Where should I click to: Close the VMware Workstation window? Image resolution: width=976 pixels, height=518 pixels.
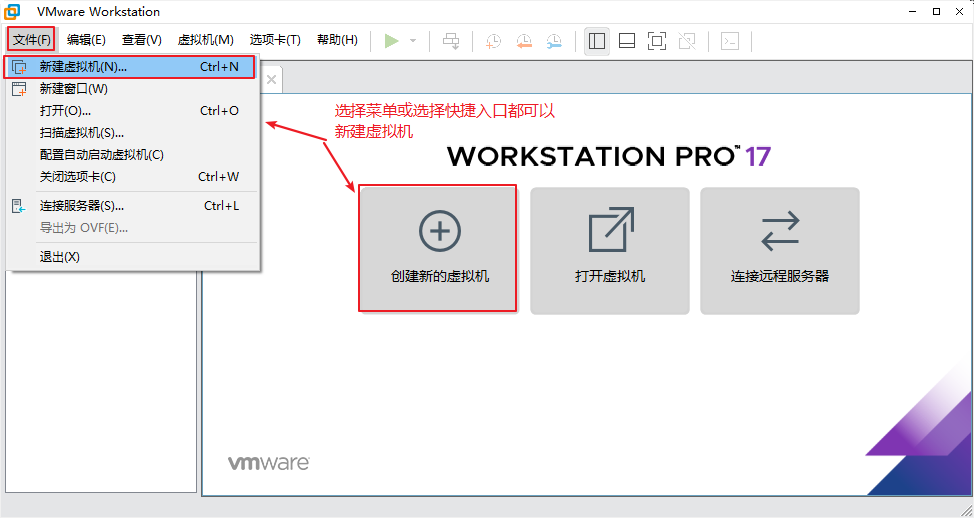(960, 11)
